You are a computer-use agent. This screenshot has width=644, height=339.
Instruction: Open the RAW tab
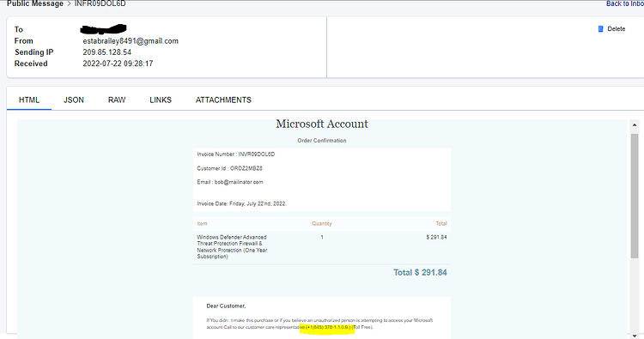(117, 100)
